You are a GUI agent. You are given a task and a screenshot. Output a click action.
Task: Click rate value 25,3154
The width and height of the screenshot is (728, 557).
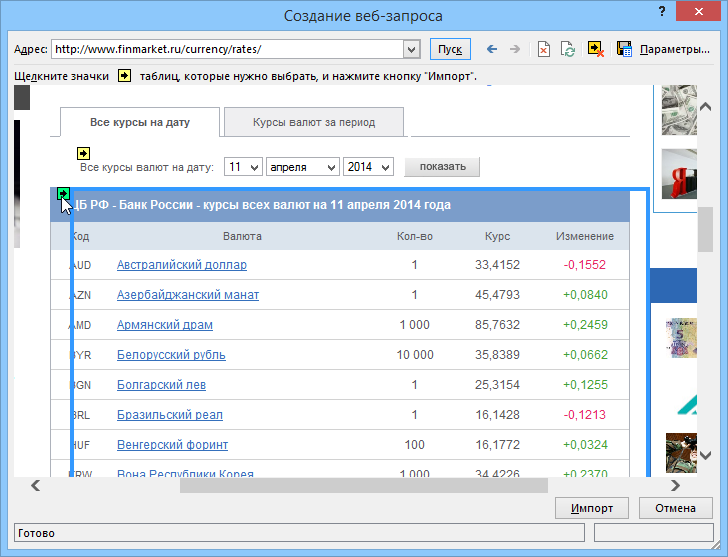(497, 385)
